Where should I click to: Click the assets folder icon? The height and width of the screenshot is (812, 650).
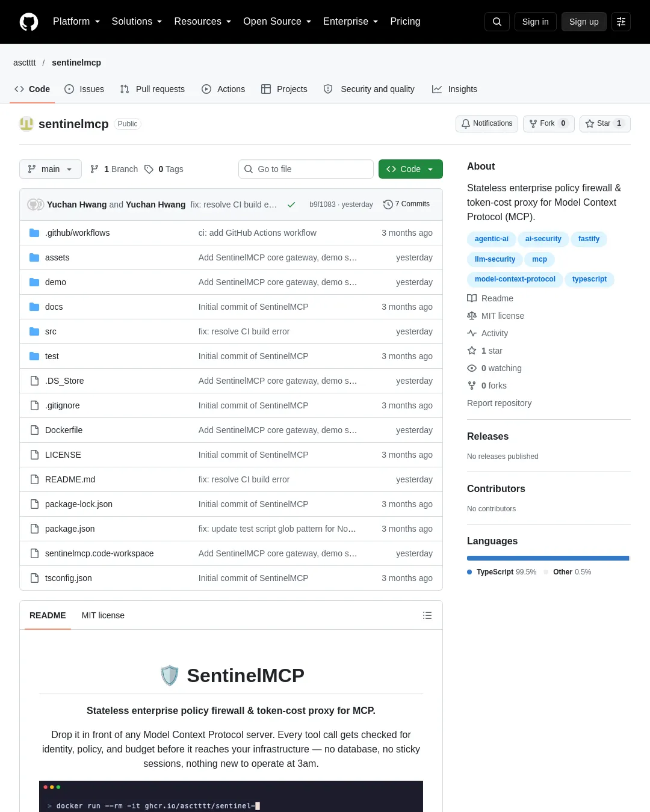coord(34,257)
